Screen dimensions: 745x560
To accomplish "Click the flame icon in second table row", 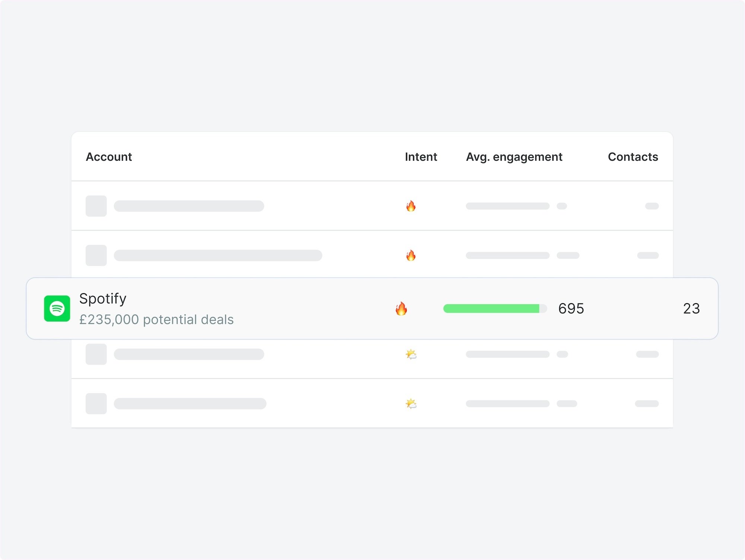I will (x=411, y=256).
